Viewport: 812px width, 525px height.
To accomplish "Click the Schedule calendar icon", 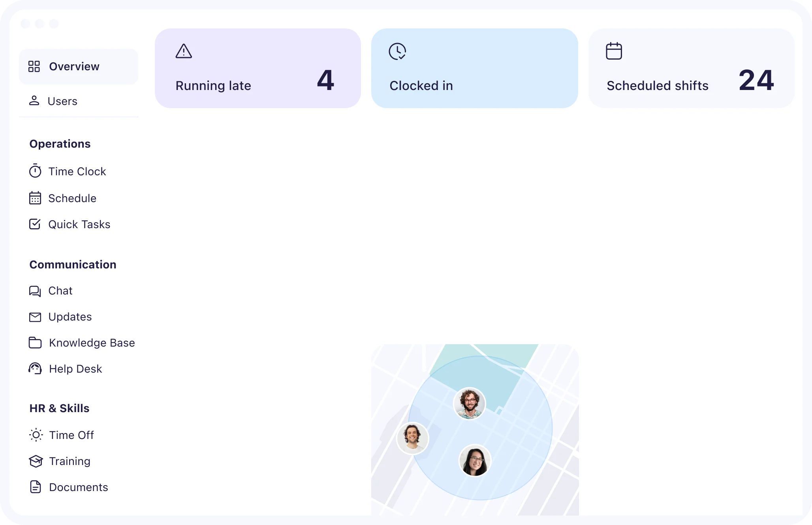I will pyautogui.click(x=35, y=198).
